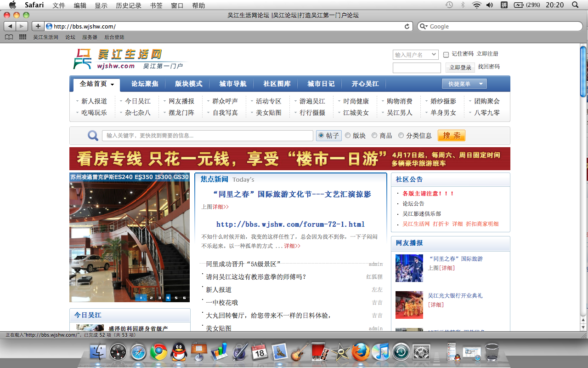Click the keyword search input field
588x368 pixels.
[208, 136]
